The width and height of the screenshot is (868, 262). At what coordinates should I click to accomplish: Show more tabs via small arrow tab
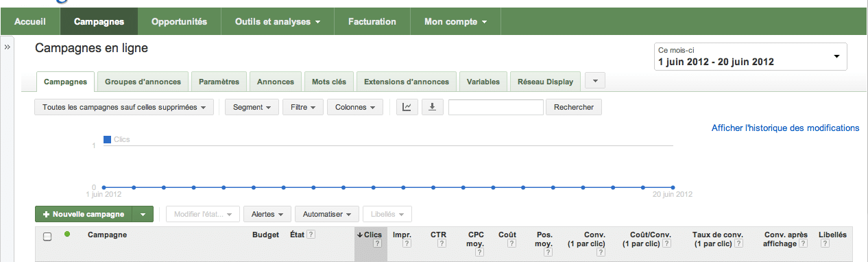[x=594, y=81]
